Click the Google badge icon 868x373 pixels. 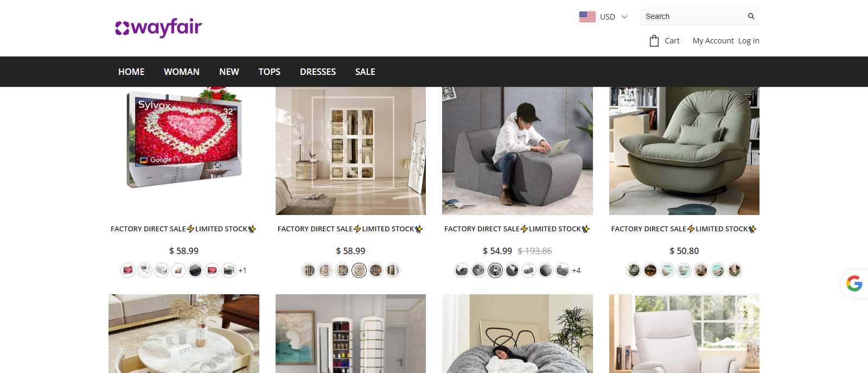[x=854, y=283]
